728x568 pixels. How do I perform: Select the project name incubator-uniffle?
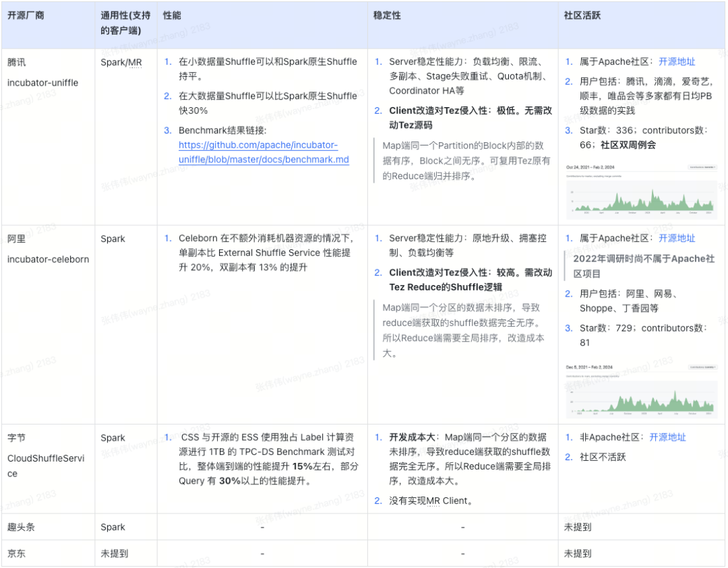42,83
